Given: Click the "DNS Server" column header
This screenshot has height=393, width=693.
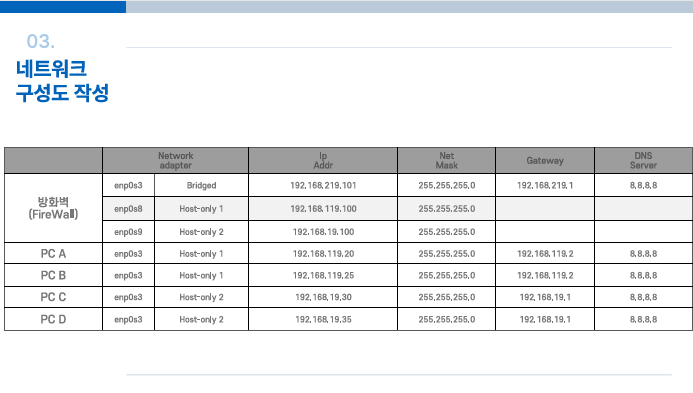Looking at the screenshot, I should point(643,160).
